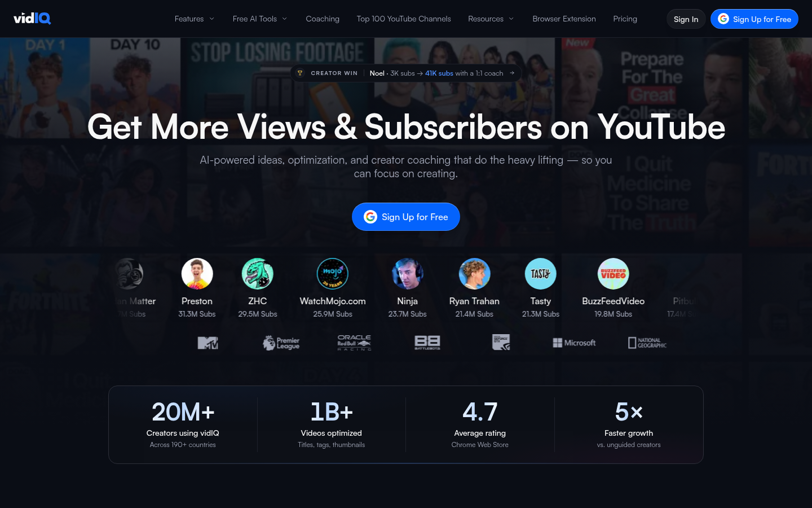This screenshot has width=812, height=508.
Task: Click the MTV logo
Action: tap(208, 343)
